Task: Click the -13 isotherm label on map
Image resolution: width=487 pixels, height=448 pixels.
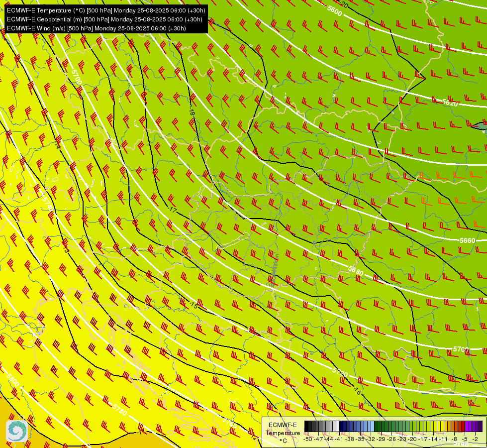Action: 65,248
